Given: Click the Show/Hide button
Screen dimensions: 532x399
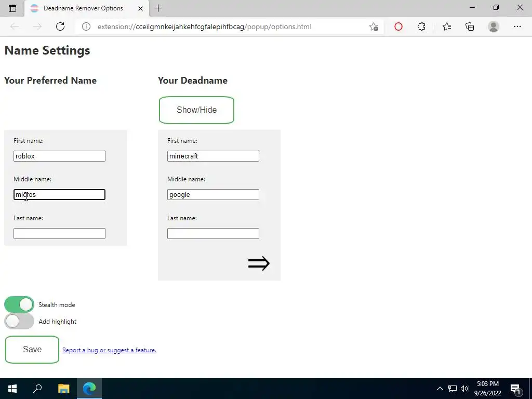Looking at the screenshot, I should [196, 110].
